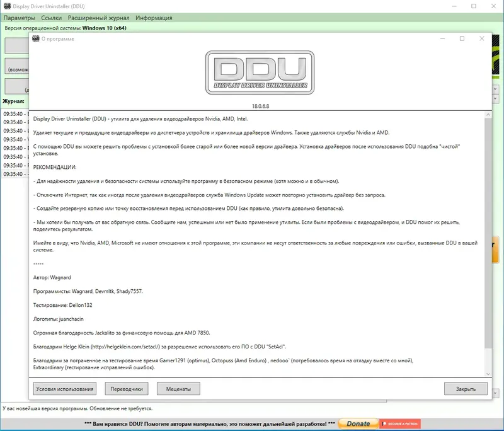This screenshot has height=431, width=504.
Task: Click the Автор: Wagnard line
Action: click(x=52, y=277)
